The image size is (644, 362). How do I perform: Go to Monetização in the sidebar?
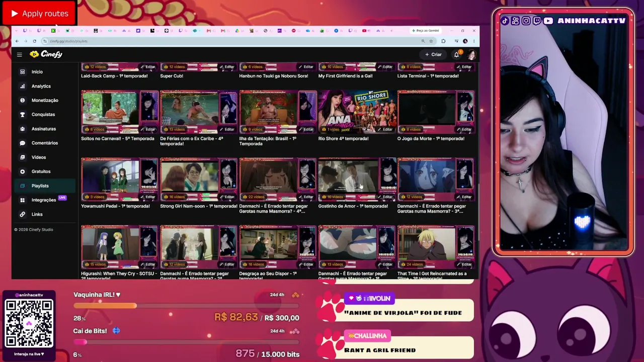(x=45, y=100)
